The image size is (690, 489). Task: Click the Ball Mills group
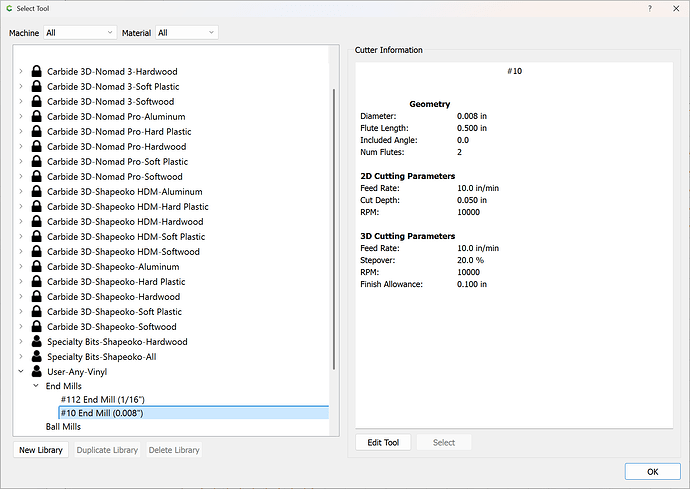coord(63,426)
